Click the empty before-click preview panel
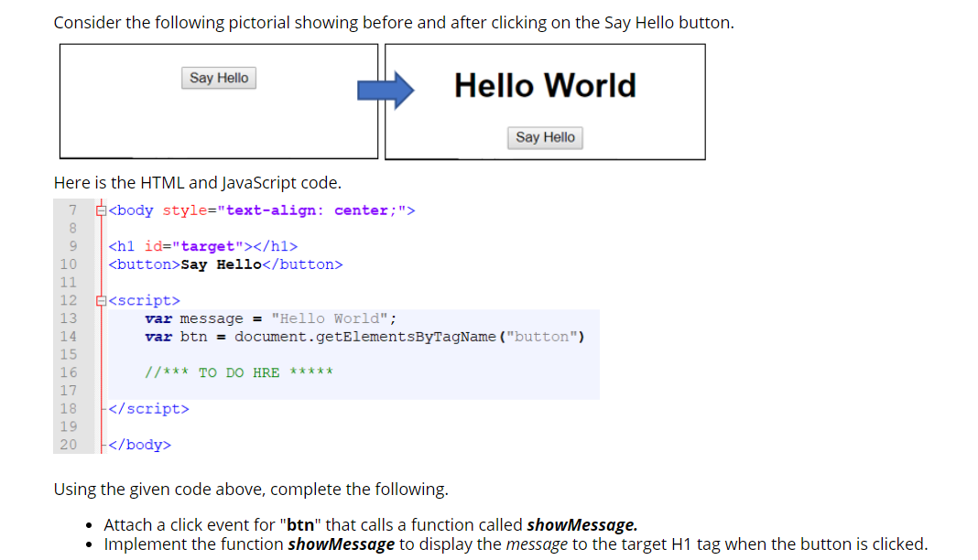Viewport: 978px width, 560px height. 218,124
